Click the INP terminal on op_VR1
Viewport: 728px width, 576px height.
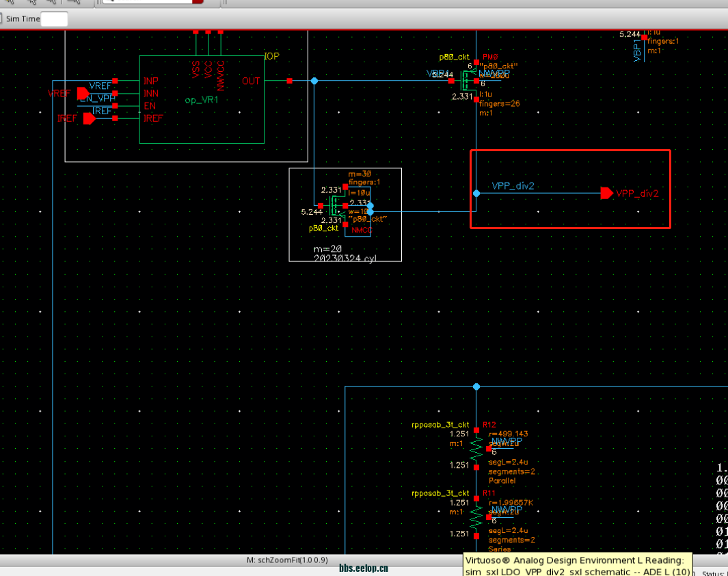[x=151, y=81]
